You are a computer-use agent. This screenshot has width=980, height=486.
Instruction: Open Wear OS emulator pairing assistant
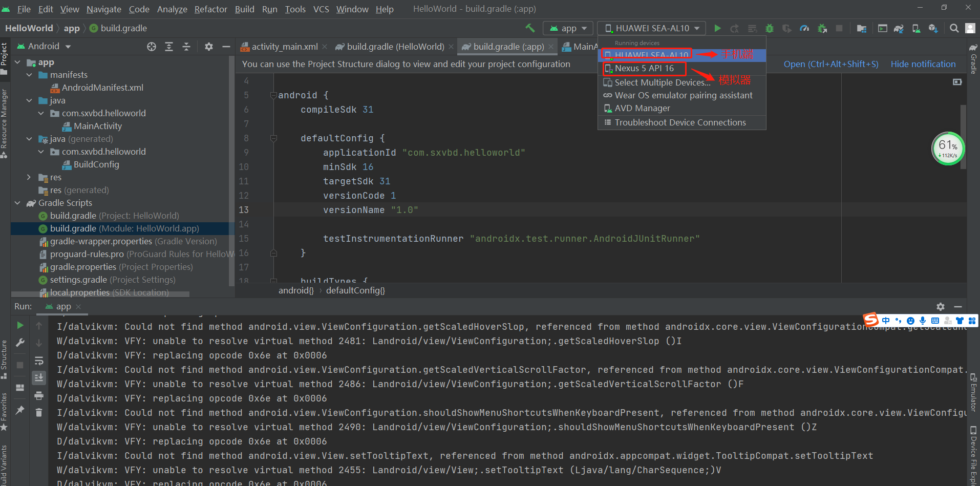coord(681,95)
